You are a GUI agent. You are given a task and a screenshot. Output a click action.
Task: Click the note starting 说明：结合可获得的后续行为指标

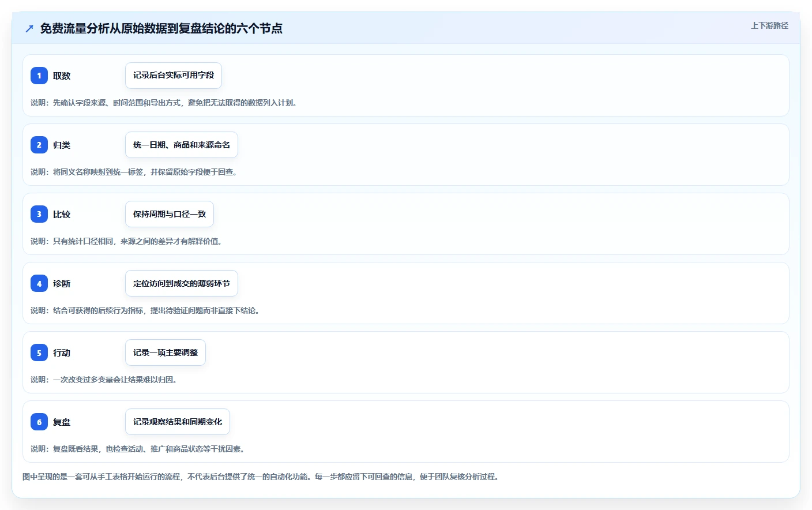click(145, 310)
